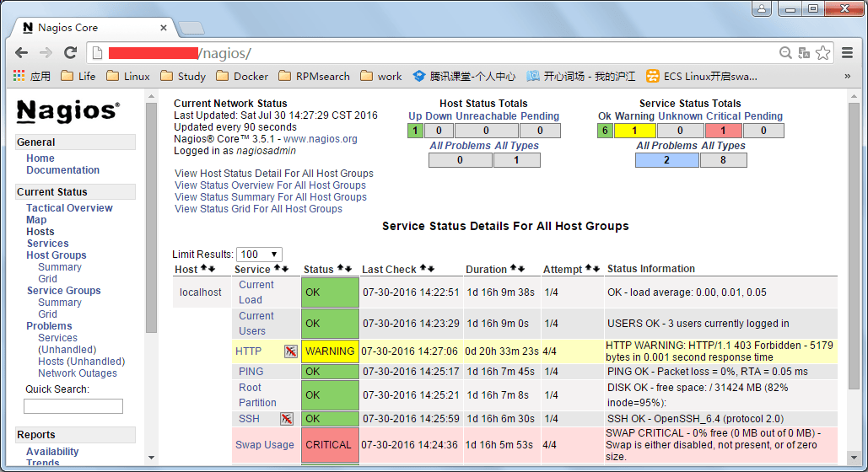Open the Swap Usage service link

[265, 445]
